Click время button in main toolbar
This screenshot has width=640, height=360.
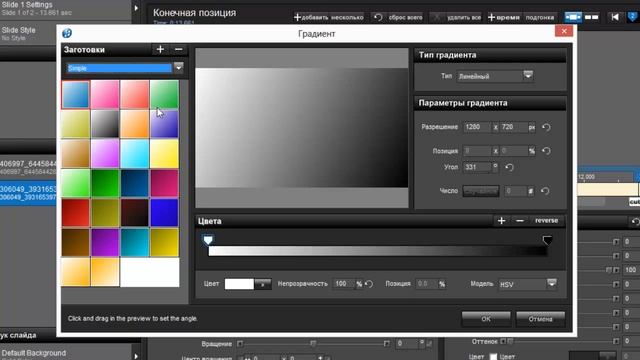[x=504, y=17]
